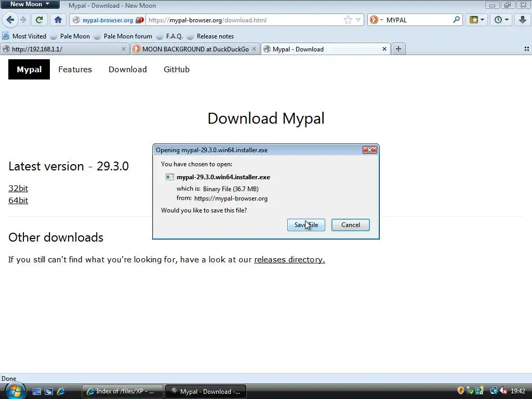Close the Mypal - Download tab
This screenshot has height=399, width=532.
click(x=384, y=49)
